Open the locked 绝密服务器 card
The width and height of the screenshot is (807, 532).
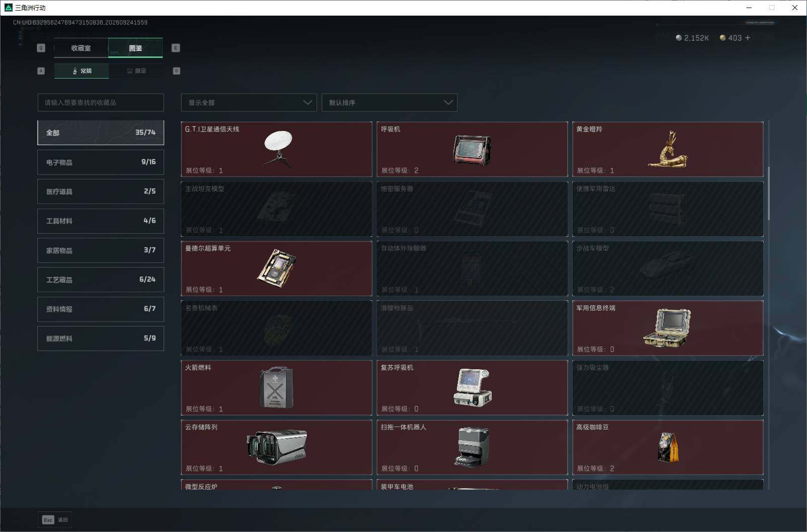click(x=472, y=209)
